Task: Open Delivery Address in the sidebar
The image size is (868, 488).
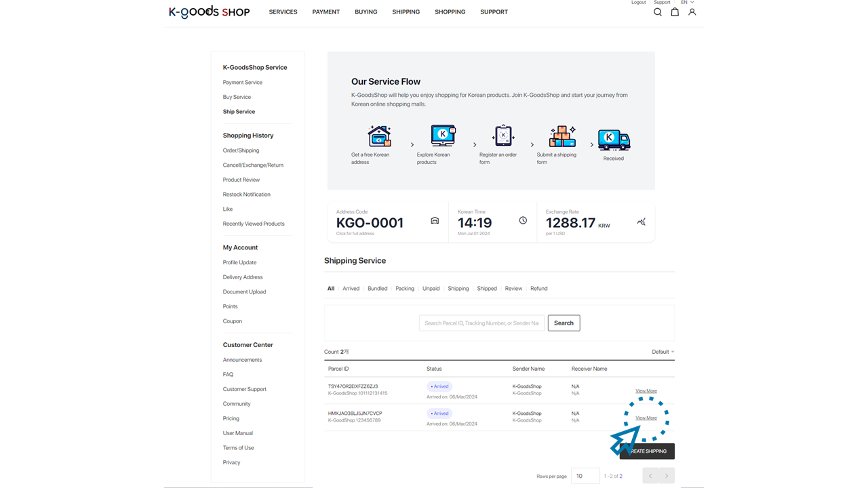Action: 243,277
